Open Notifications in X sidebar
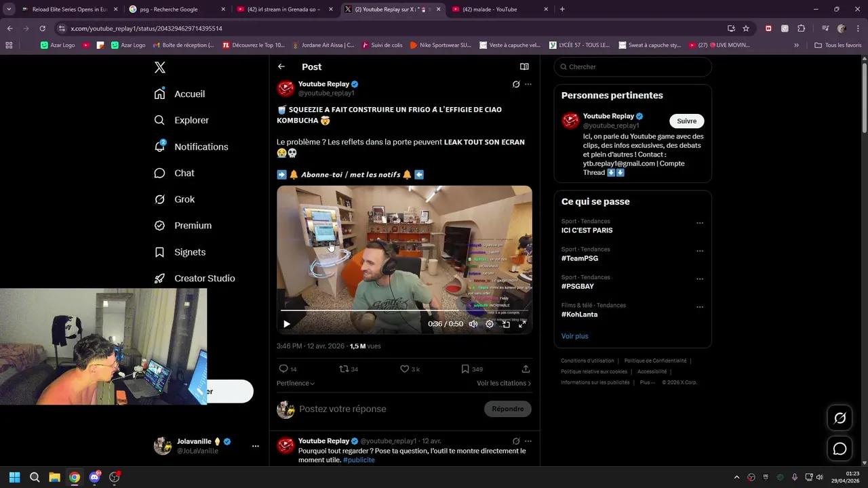This screenshot has height=488, width=868. pyautogui.click(x=191, y=146)
